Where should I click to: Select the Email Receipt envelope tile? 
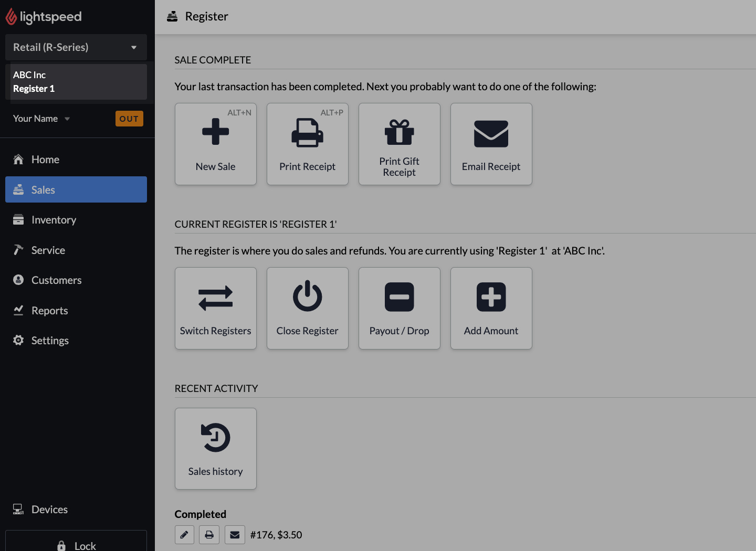pyautogui.click(x=491, y=144)
